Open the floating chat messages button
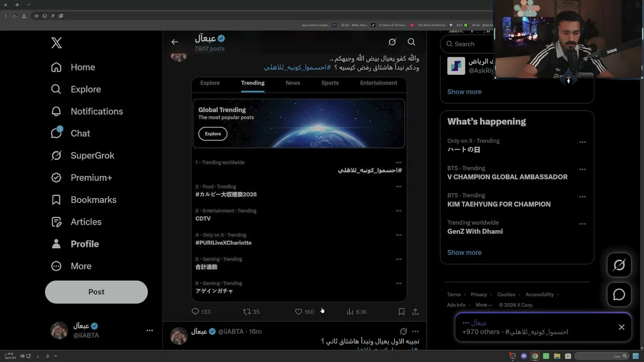Viewport: 644px width, 362px height. pyautogui.click(x=619, y=295)
